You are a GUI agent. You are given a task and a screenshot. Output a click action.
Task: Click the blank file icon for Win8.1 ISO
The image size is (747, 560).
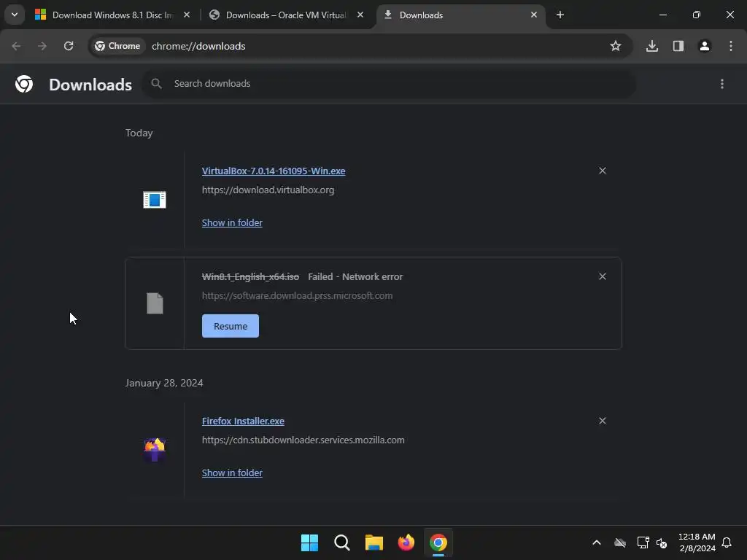(155, 303)
